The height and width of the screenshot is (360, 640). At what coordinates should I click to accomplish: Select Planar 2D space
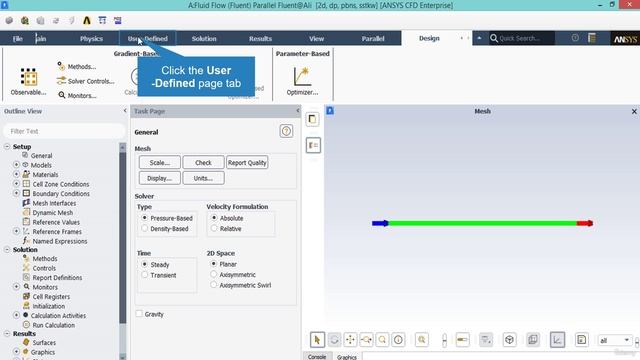pos(213,264)
